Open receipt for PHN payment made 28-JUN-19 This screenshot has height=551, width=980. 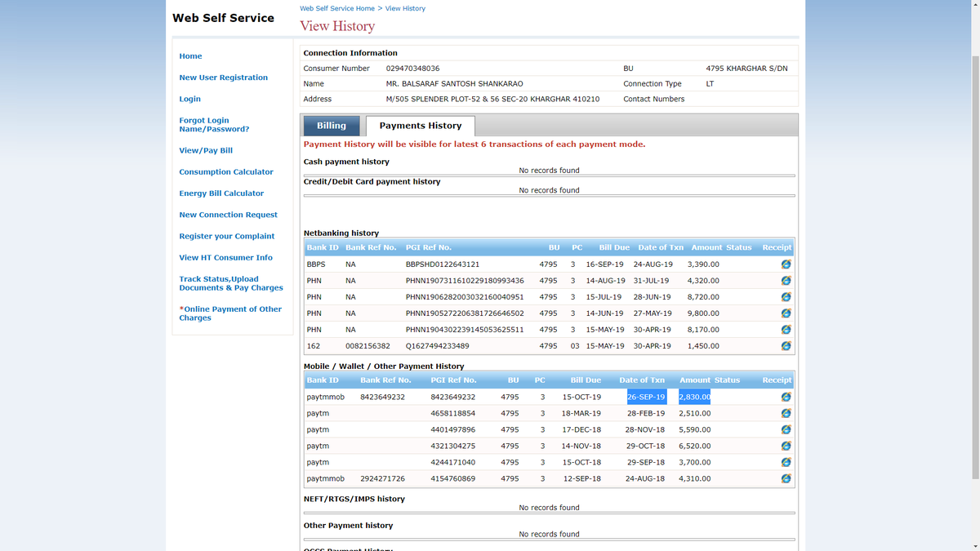pyautogui.click(x=786, y=296)
